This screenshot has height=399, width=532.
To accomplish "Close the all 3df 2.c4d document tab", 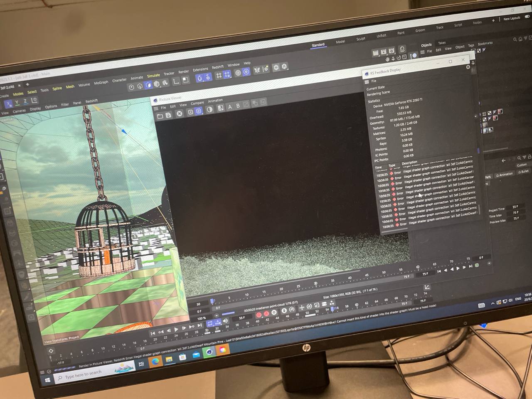I will (x=20, y=86).
